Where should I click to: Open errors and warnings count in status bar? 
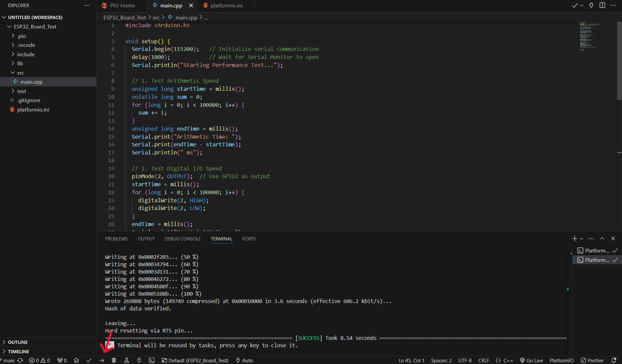[x=40, y=360]
